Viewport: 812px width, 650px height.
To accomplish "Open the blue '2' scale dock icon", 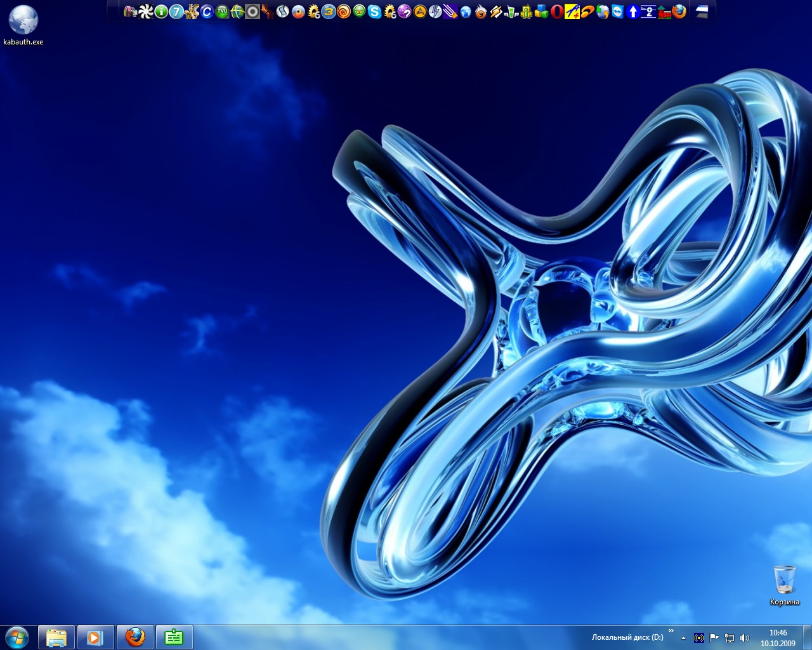I will [x=648, y=11].
